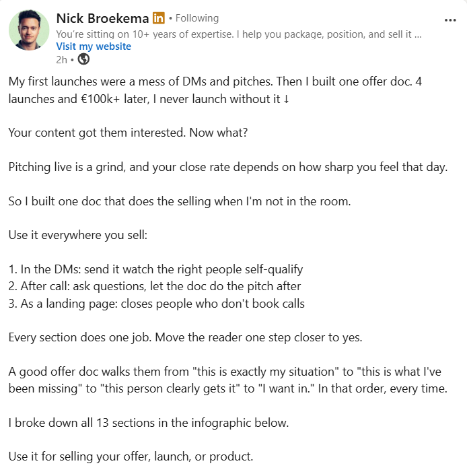The width and height of the screenshot is (467, 476).
Task: Click the opening line about first launches
Action: click(215, 90)
